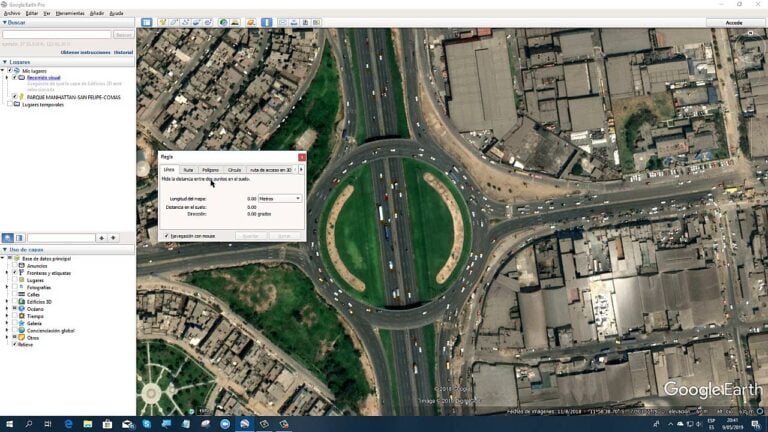Click the Borrar button in Regla dialog
This screenshot has height=432, width=768.
(x=284, y=236)
